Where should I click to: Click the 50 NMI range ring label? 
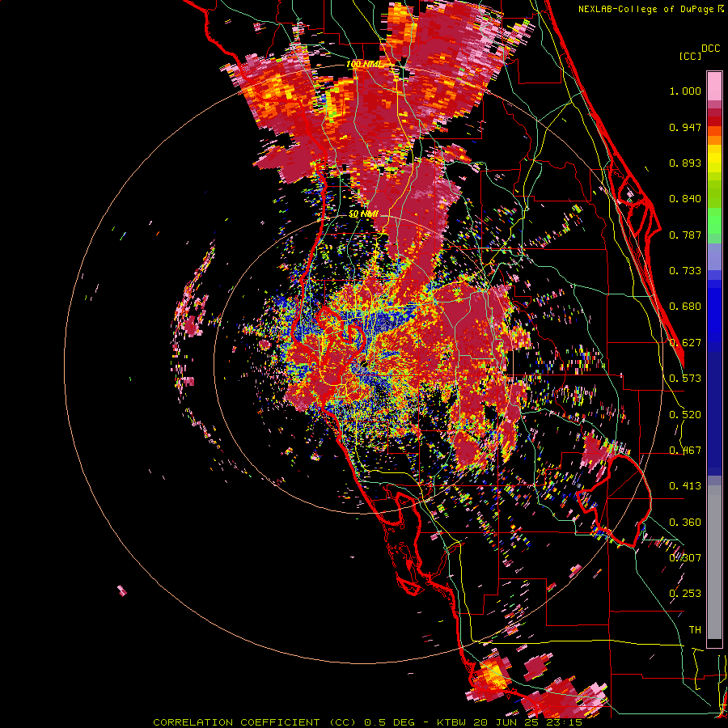pyautogui.click(x=363, y=214)
